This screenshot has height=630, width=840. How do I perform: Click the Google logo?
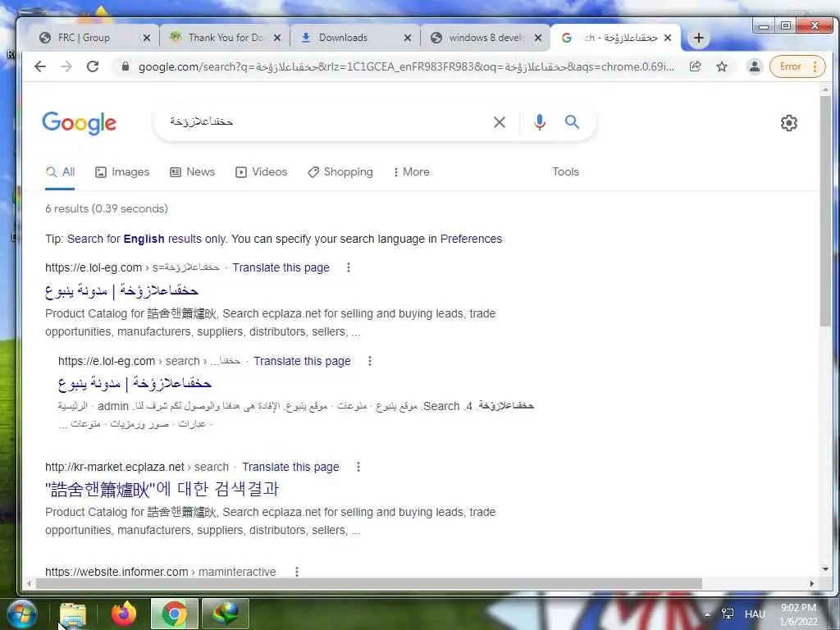(x=80, y=123)
